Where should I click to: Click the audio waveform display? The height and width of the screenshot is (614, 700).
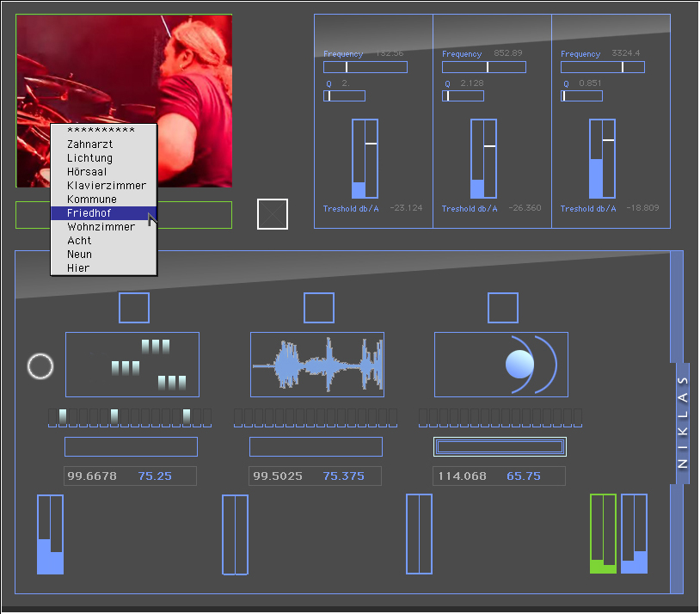tap(317, 365)
